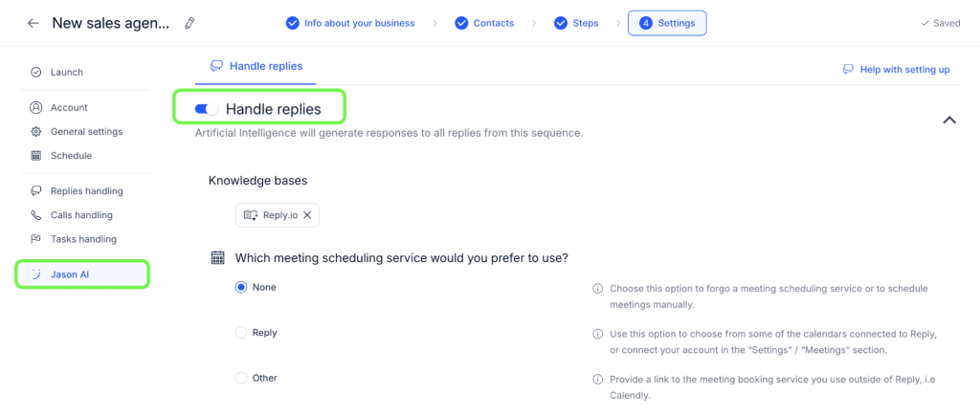Collapse the Handle replies section chevron
This screenshot has height=417, width=980.
pos(949,121)
